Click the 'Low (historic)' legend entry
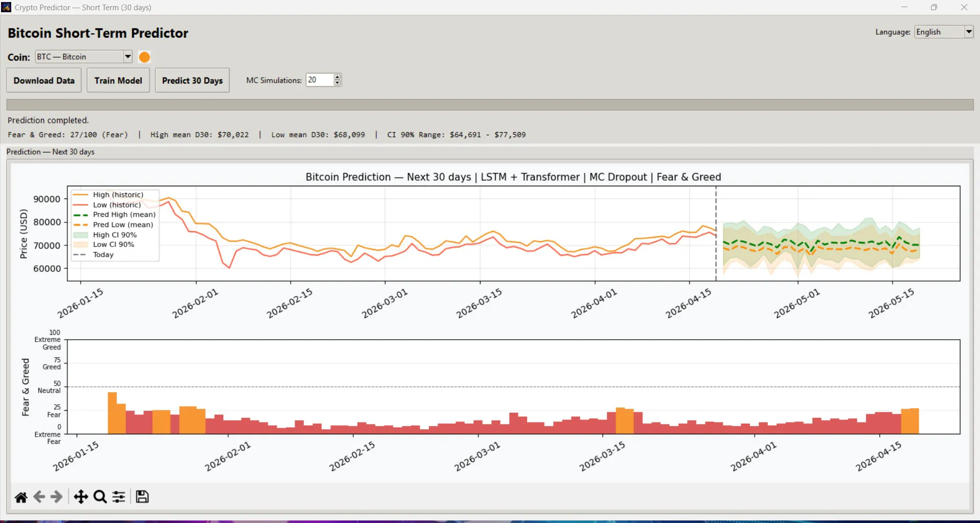 [x=117, y=205]
